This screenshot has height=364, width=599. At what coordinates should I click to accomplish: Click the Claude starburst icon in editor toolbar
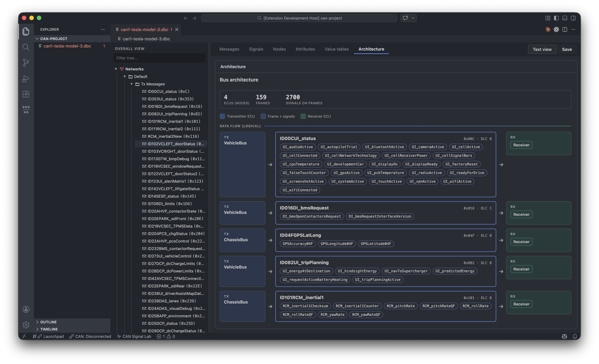548,29
